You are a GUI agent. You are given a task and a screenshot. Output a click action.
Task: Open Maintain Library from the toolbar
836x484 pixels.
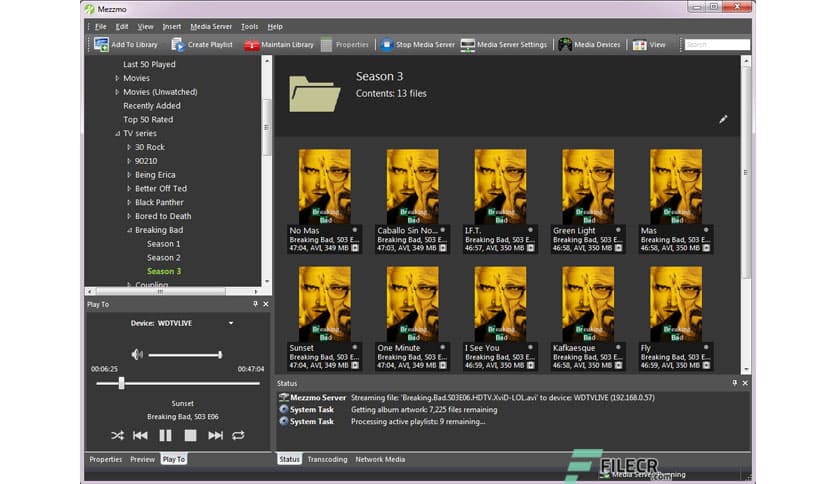(279, 45)
